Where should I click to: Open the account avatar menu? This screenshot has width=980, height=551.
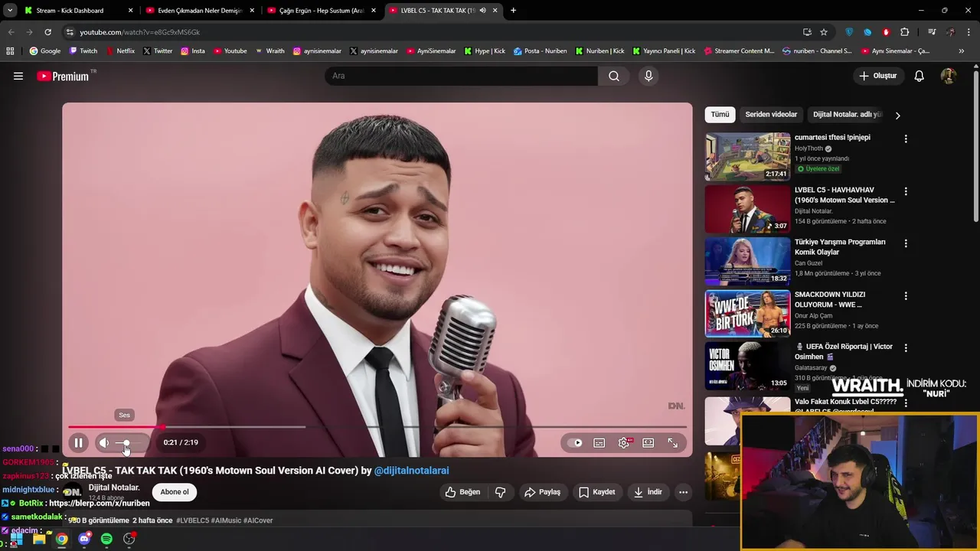pos(949,76)
